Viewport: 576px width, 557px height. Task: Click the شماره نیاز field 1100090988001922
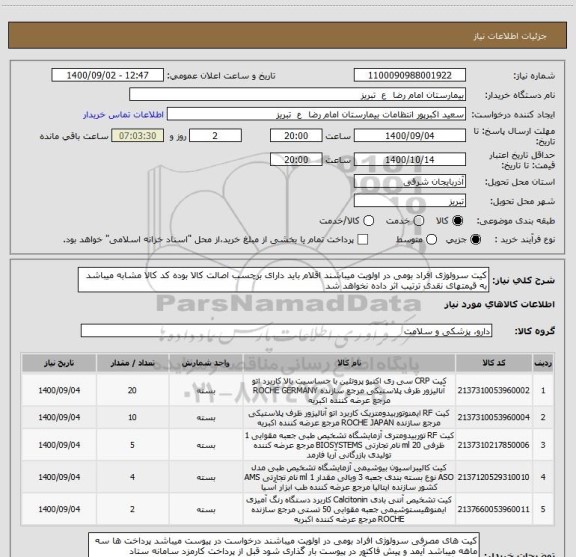coord(410,75)
